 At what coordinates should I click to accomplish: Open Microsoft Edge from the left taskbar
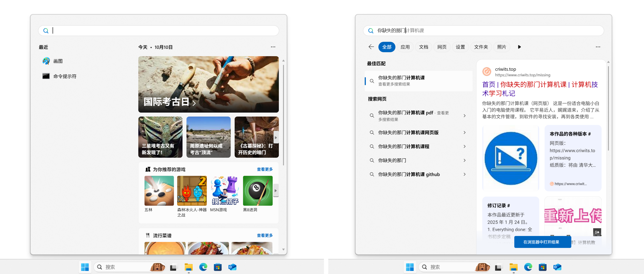coord(203,267)
